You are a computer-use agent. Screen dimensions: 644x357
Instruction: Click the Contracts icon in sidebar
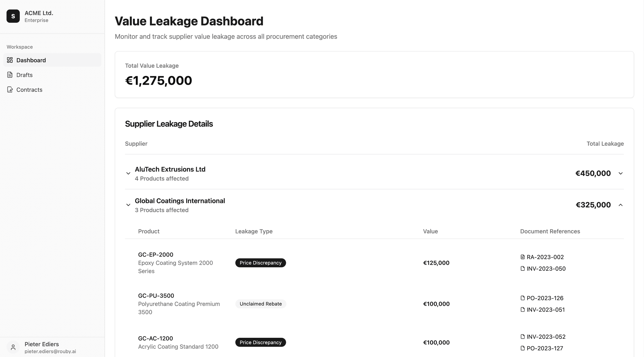(x=10, y=89)
